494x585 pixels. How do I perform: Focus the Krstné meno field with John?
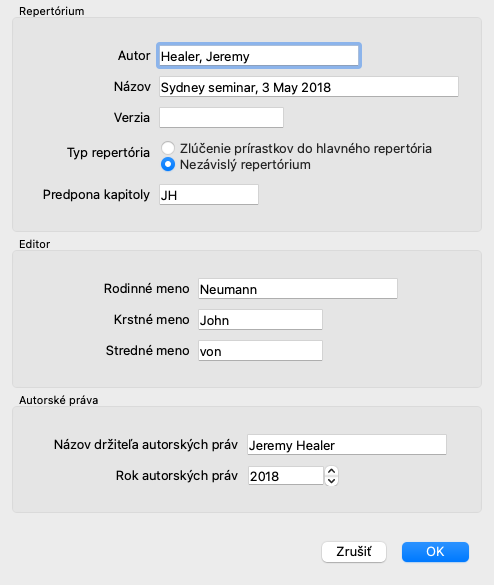click(x=260, y=320)
